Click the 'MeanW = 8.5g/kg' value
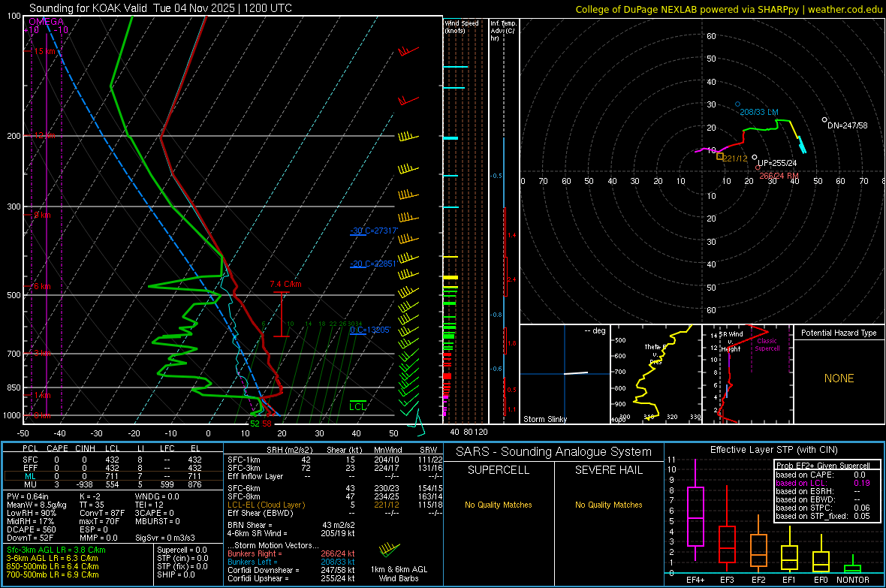Image resolution: width=886 pixels, height=588 pixels. 36,505
